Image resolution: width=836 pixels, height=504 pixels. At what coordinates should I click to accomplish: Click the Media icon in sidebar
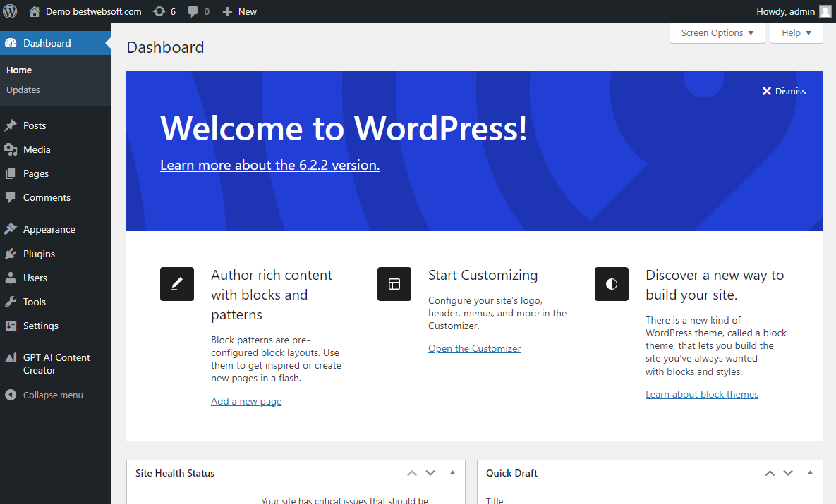click(11, 149)
